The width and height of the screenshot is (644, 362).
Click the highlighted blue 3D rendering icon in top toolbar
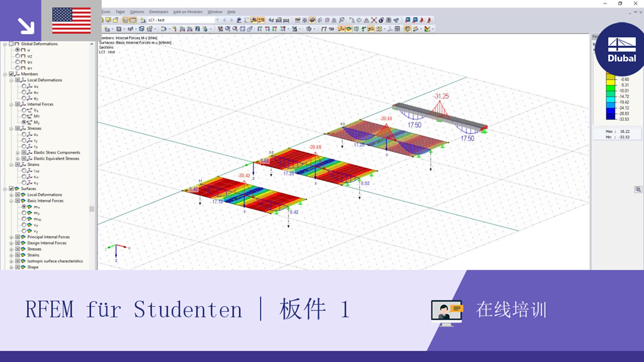coord(313,19)
